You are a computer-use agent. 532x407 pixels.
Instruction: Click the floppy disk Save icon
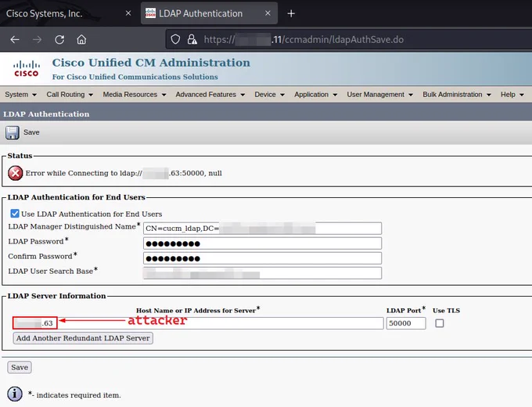[13, 132]
